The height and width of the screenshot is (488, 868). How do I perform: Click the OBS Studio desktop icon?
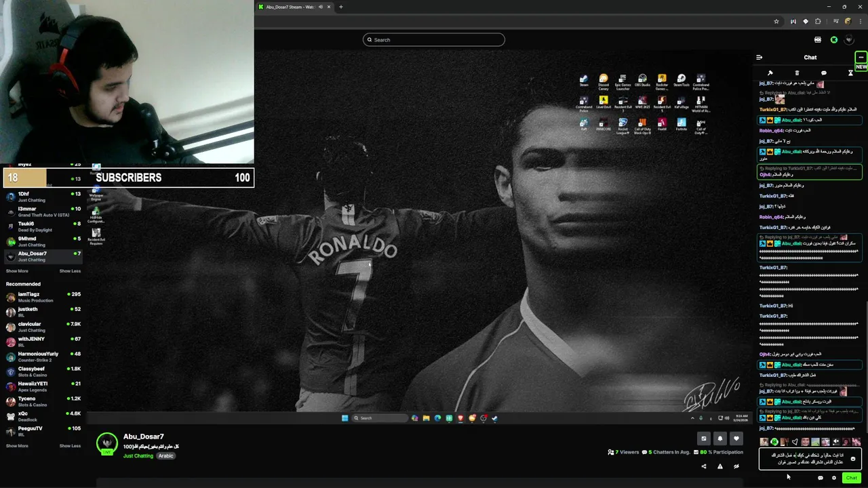[x=642, y=81]
